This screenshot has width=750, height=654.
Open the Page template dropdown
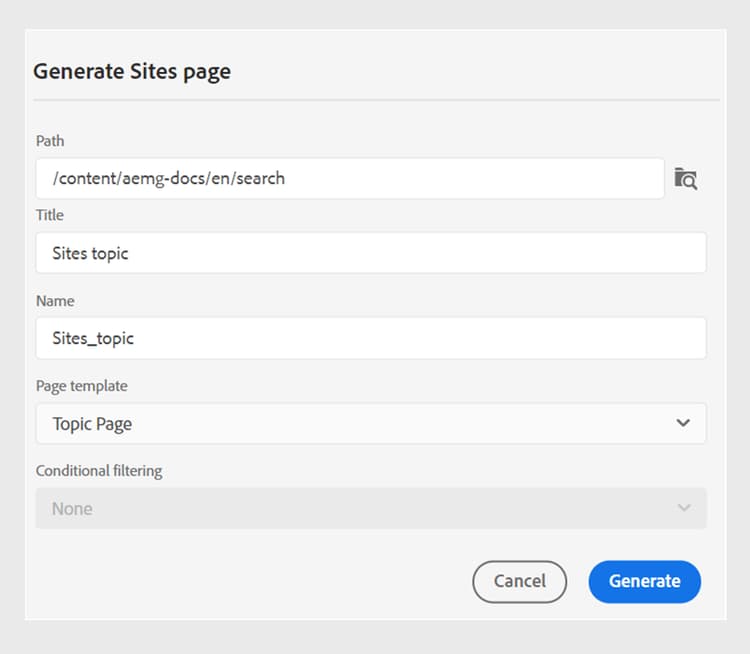(370, 424)
